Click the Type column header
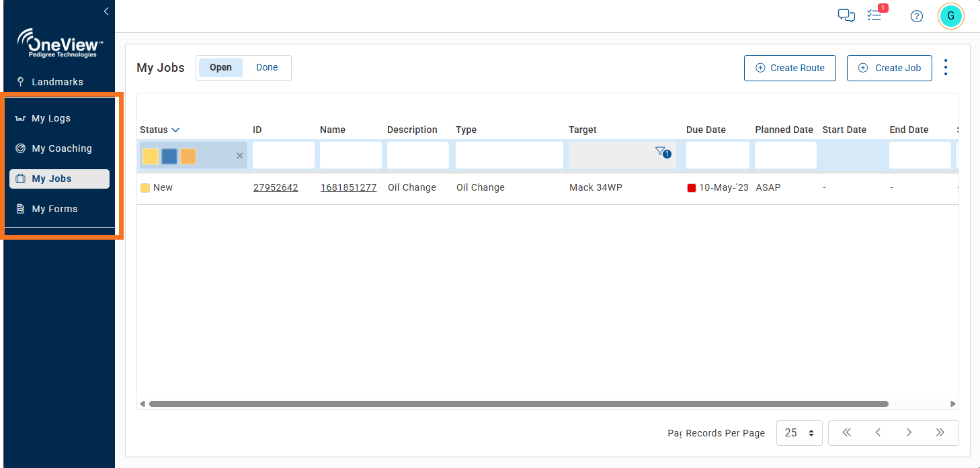 tap(466, 130)
